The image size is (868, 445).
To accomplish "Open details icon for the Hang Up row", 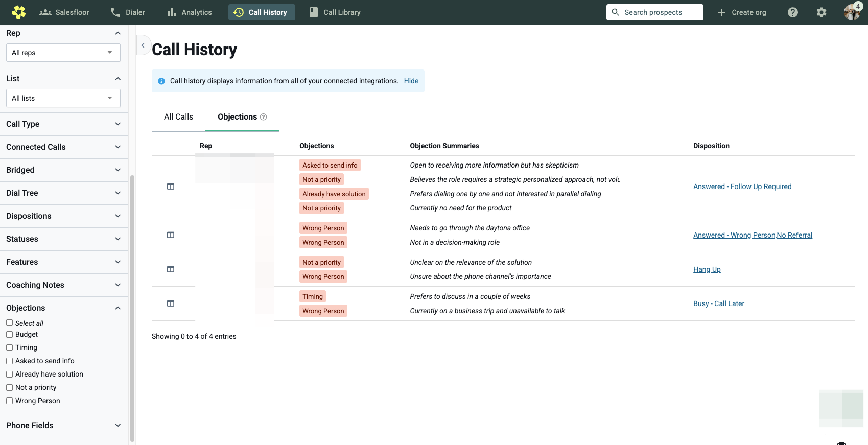I will 171,269.
